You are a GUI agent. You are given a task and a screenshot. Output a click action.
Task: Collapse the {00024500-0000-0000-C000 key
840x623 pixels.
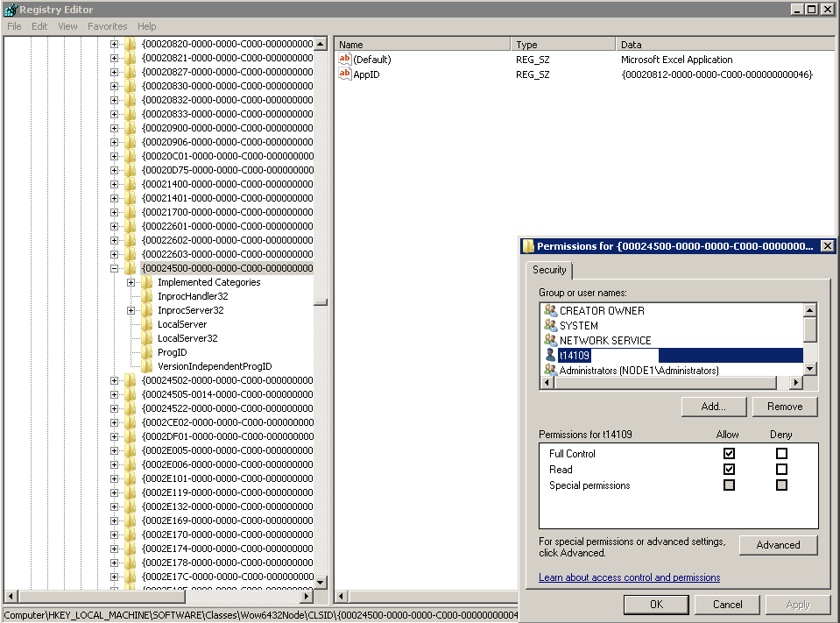point(115,268)
